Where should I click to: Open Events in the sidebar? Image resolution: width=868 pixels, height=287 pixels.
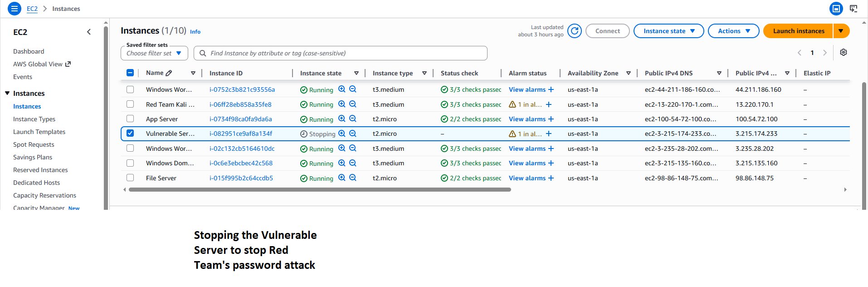[23, 77]
